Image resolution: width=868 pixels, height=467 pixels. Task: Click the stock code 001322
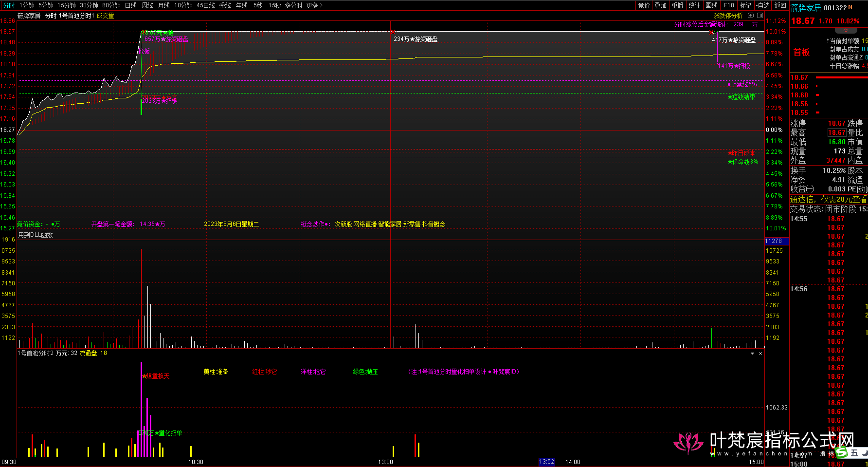[835, 8]
